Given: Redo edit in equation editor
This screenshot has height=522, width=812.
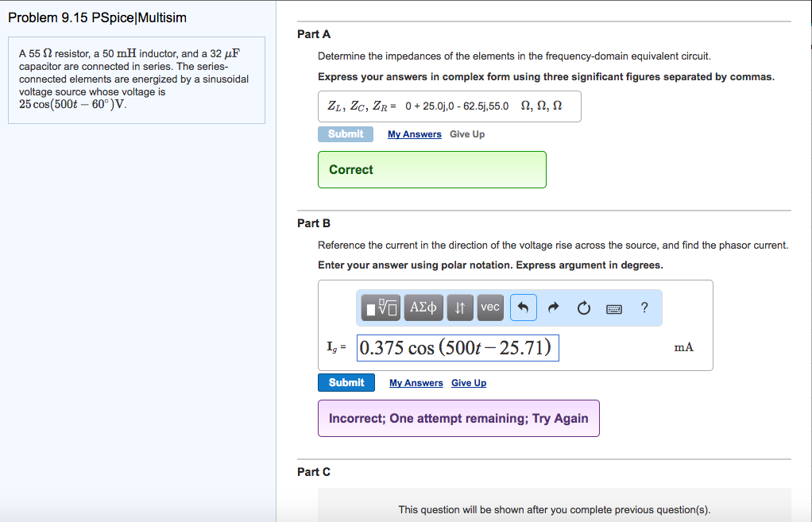Looking at the screenshot, I should (554, 307).
